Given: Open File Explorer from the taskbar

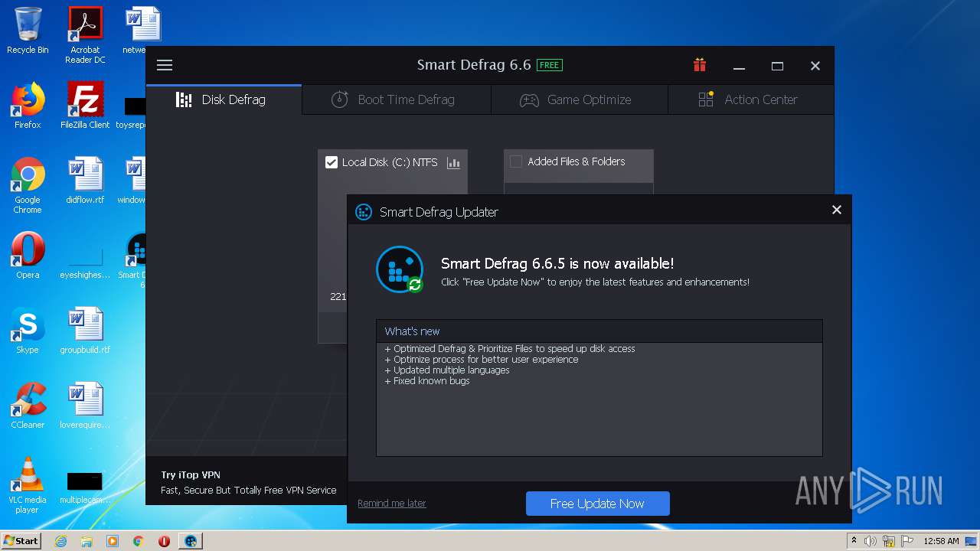Looking at the screenshot, I should (87, 541).
